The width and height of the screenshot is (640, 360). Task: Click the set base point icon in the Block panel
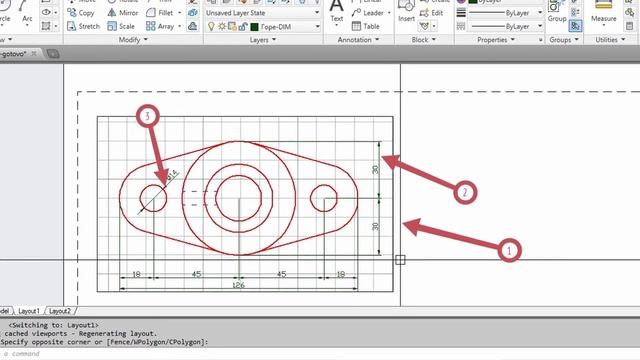(424, 26)
